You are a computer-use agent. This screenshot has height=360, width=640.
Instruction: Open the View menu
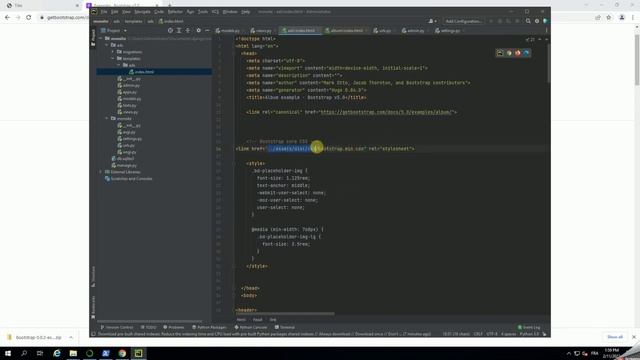pos(127,12)
